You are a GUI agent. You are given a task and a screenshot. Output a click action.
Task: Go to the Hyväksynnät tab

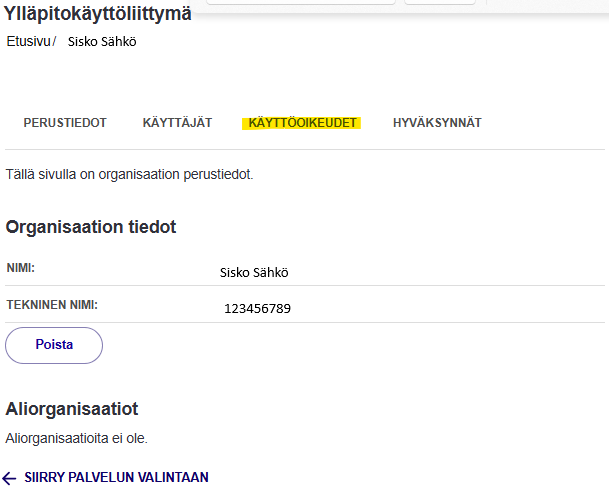pos(437,123)
